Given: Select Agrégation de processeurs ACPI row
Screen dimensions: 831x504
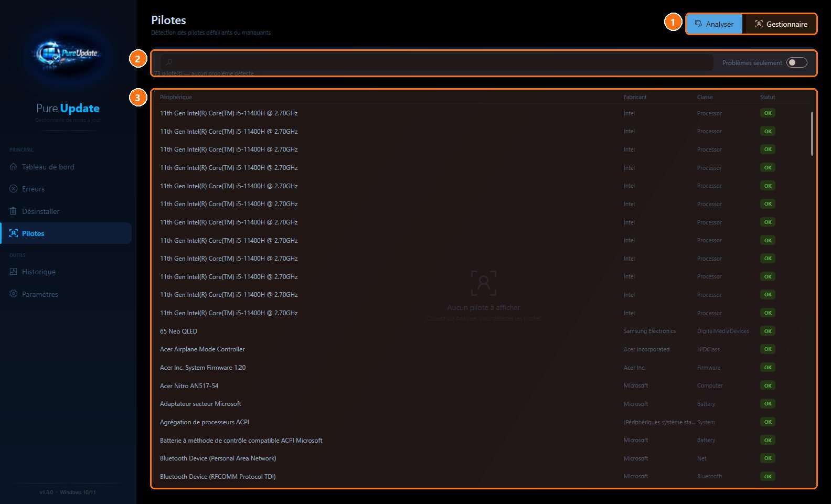Looking at the screenshot, I should click(x=483, y=422).
